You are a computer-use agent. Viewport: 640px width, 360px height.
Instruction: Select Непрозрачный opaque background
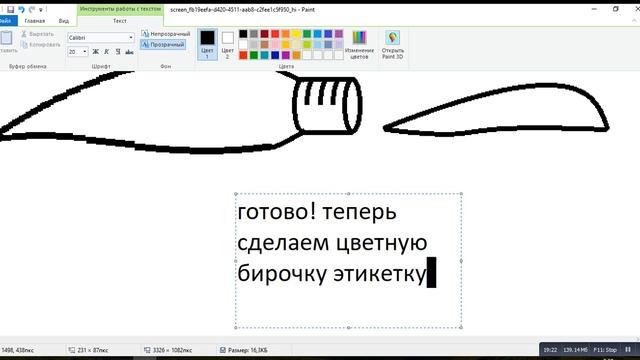pyautogui.click(x=166, y=34)
